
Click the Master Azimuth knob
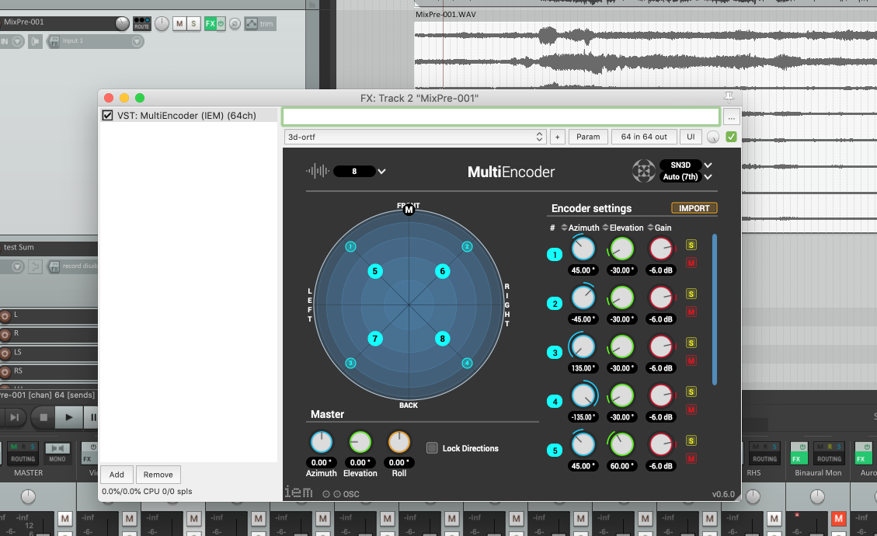[321, 442]
